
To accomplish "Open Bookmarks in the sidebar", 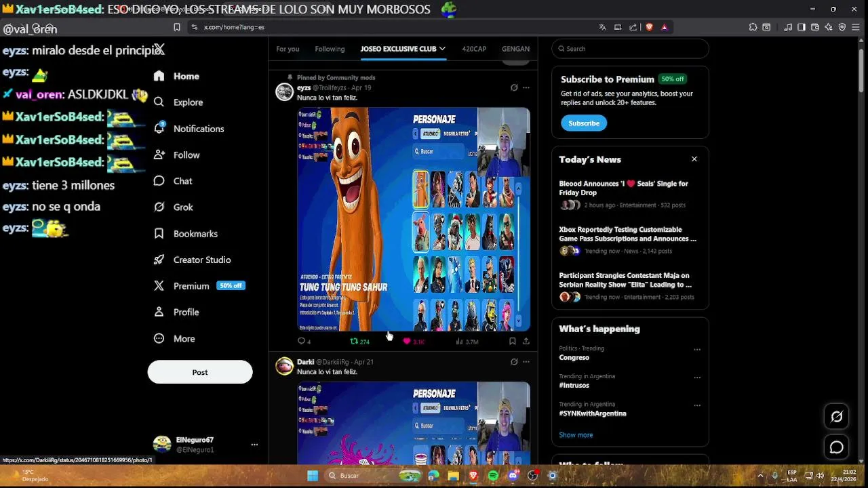I will coord(186,234).
